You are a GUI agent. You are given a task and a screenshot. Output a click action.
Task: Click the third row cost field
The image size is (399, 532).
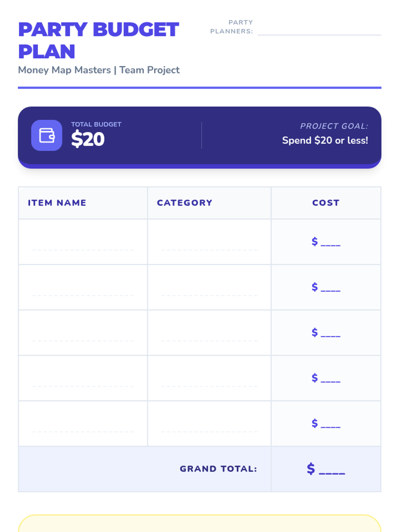click(x=326, y=333)
